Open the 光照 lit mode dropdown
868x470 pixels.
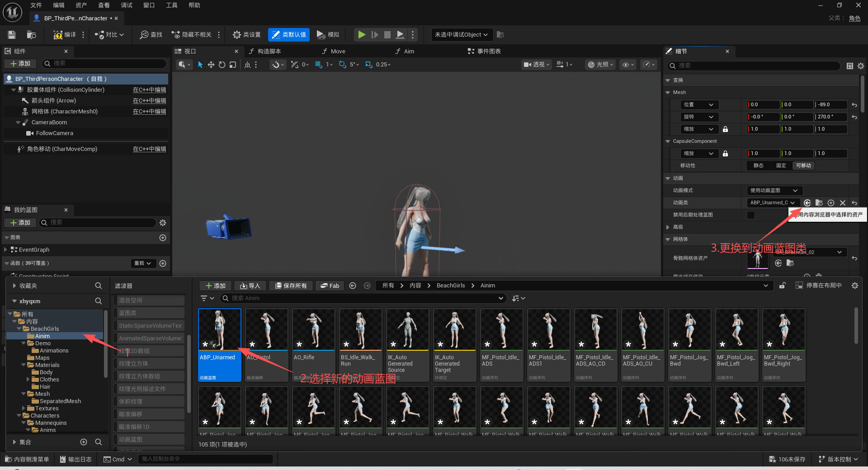click(x=600, y=65)
